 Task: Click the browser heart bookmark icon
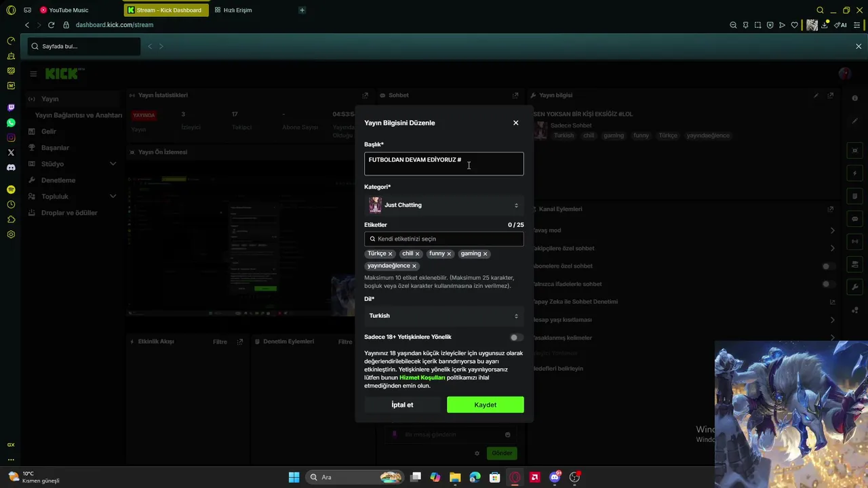click(794, 25)
